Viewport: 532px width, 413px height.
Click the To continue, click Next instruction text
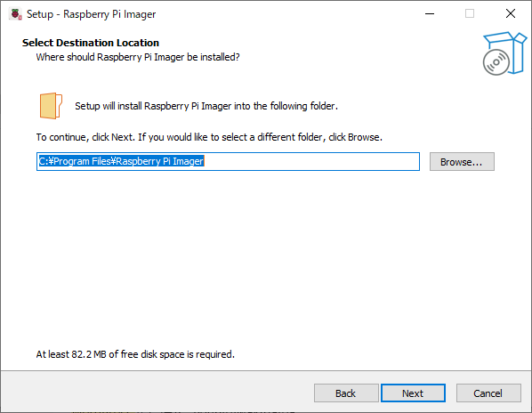tap(209, 137)
